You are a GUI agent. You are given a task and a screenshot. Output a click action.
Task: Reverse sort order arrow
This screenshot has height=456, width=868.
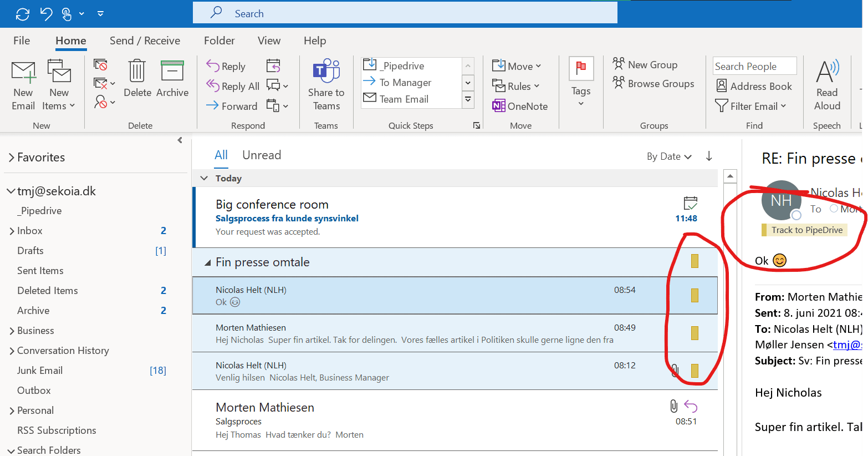click(709, 156)
